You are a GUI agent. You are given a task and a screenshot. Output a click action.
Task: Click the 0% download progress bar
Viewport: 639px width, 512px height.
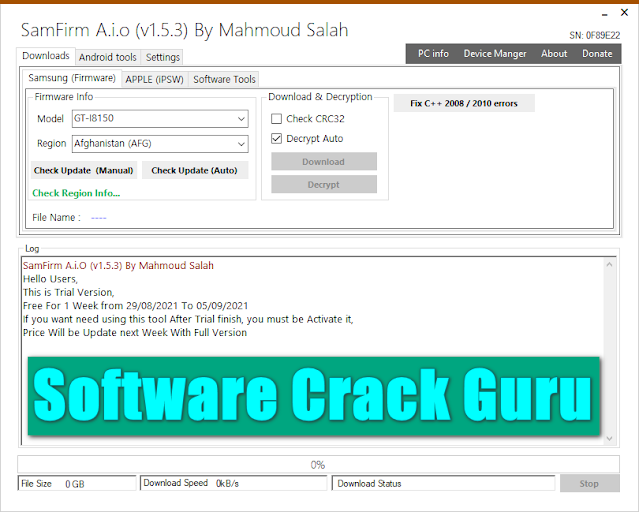pos(318,465)
